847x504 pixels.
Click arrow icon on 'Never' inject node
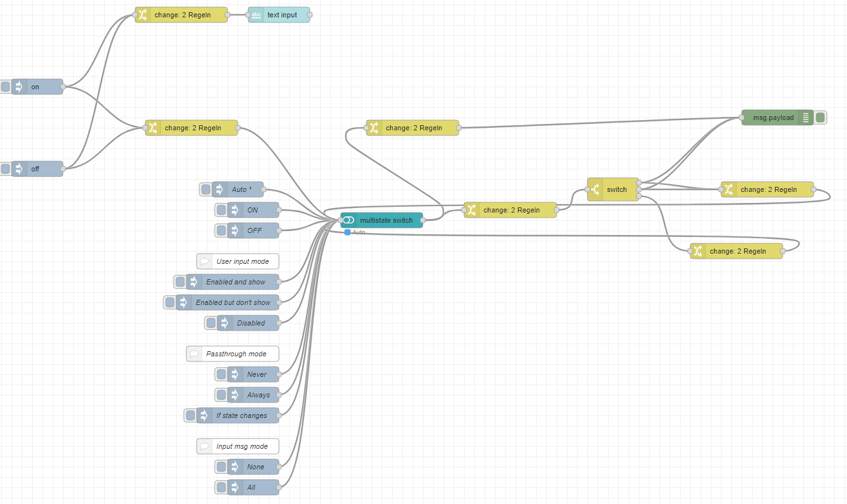tap(235, 374)
